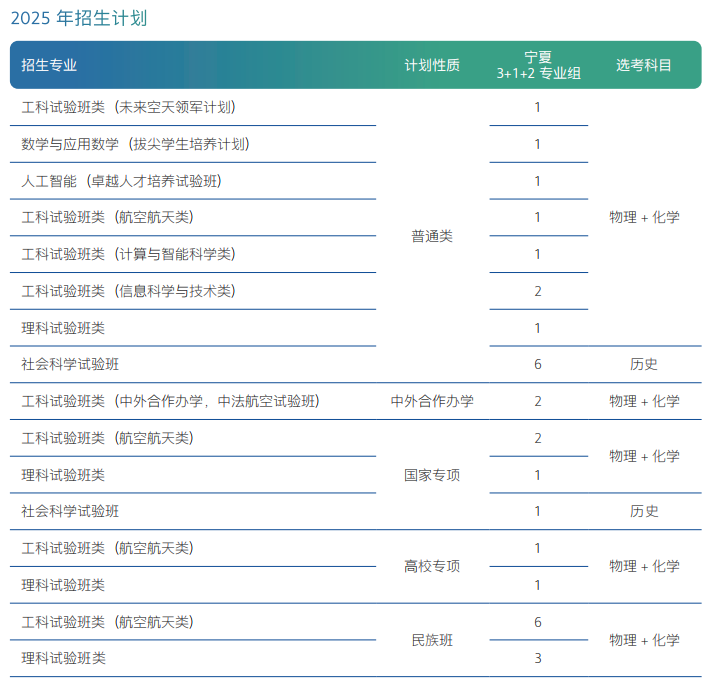Select 理科试验班类 major under 民族班
This screenshot has width=711, height=683.
tap(63, 658)
